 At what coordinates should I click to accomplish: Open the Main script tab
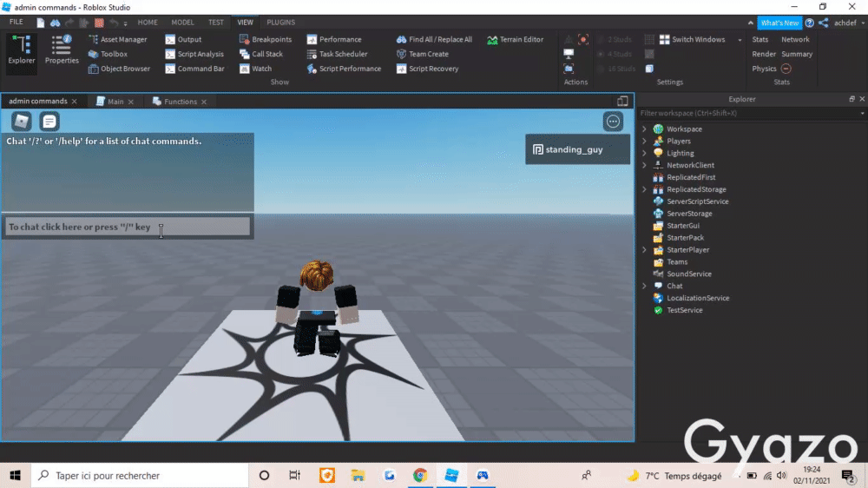115,102
